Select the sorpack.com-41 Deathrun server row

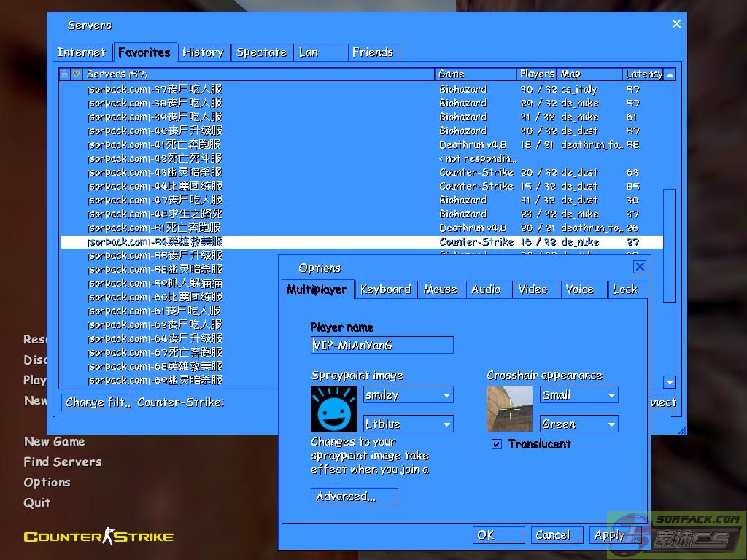click(x=362, y=144)
